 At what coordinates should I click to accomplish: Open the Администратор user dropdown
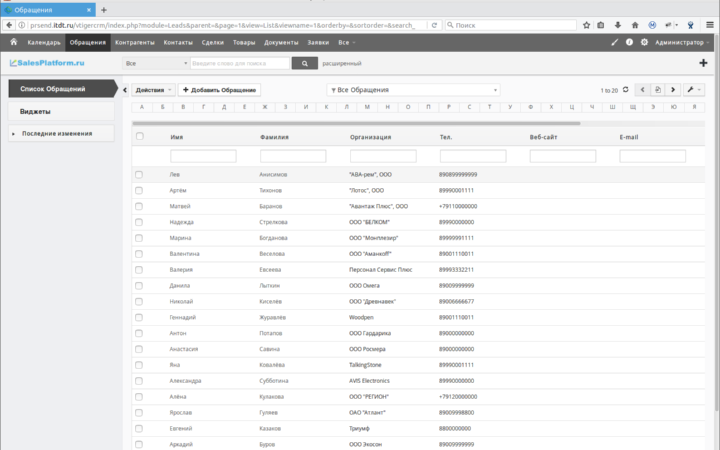click(682, 42)
